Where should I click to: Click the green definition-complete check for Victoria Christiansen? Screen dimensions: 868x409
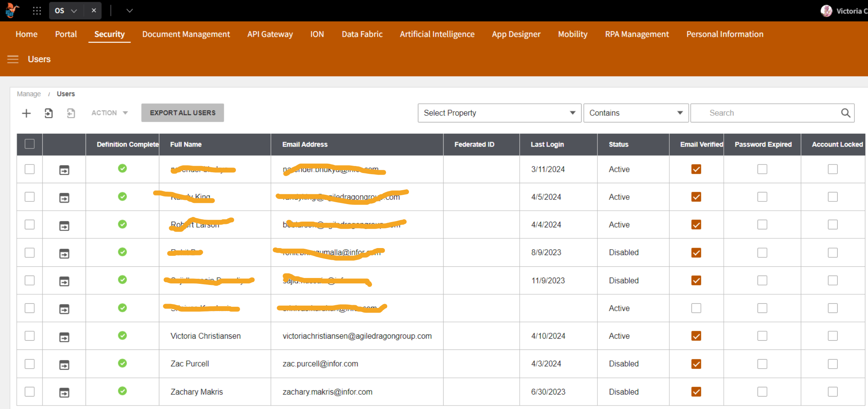click(122, 336)
